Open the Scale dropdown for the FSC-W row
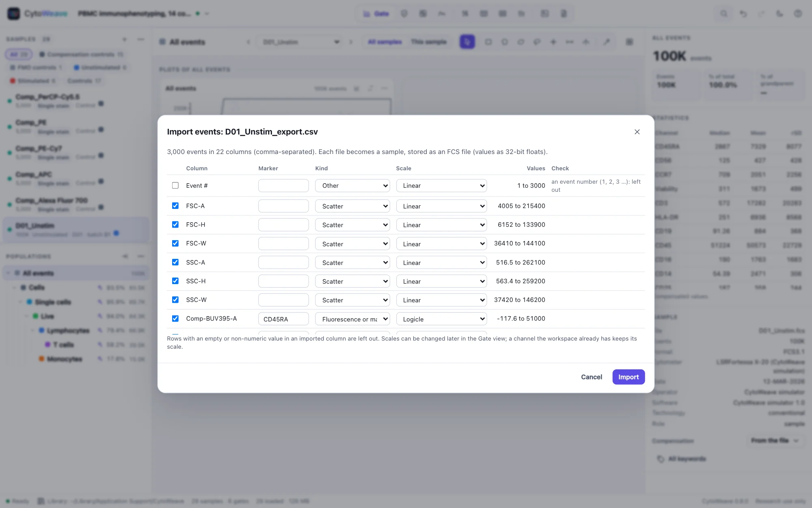The height and width of the screenshot is (508, 812). (x=441, y=244)
